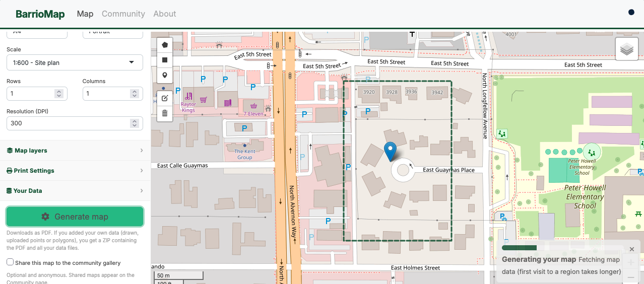Click the 50 m scale bar
Image resolution: width=644 pixels, height=284 pixels.
coord(178,275)
